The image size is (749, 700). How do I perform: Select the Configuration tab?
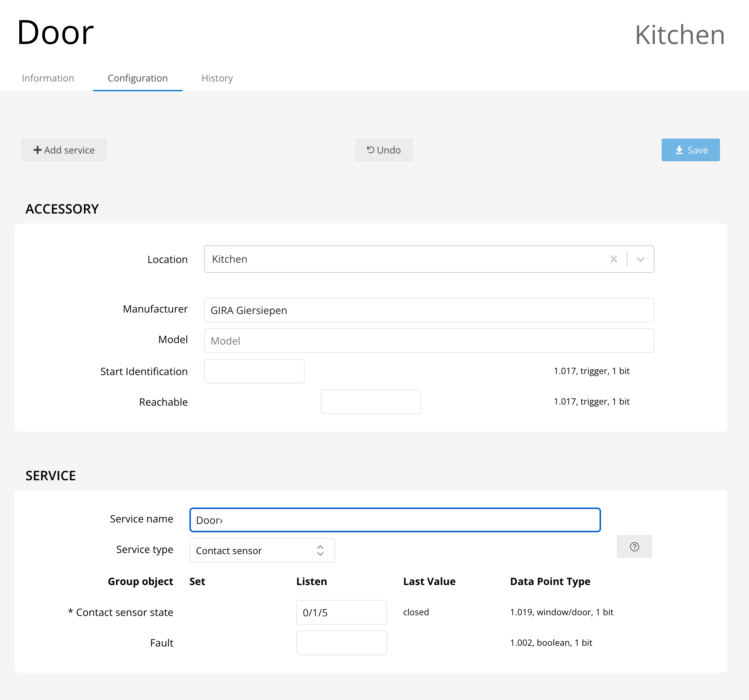tap(137, 78)
